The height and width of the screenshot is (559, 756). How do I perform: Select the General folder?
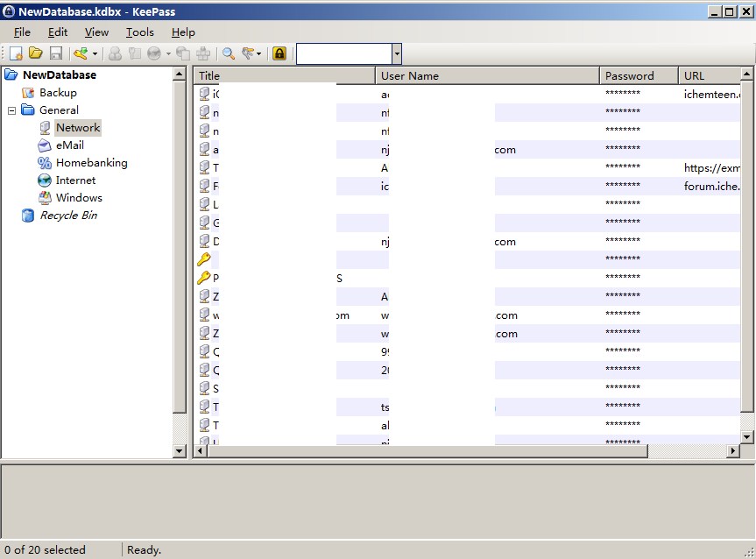point(59,110)
